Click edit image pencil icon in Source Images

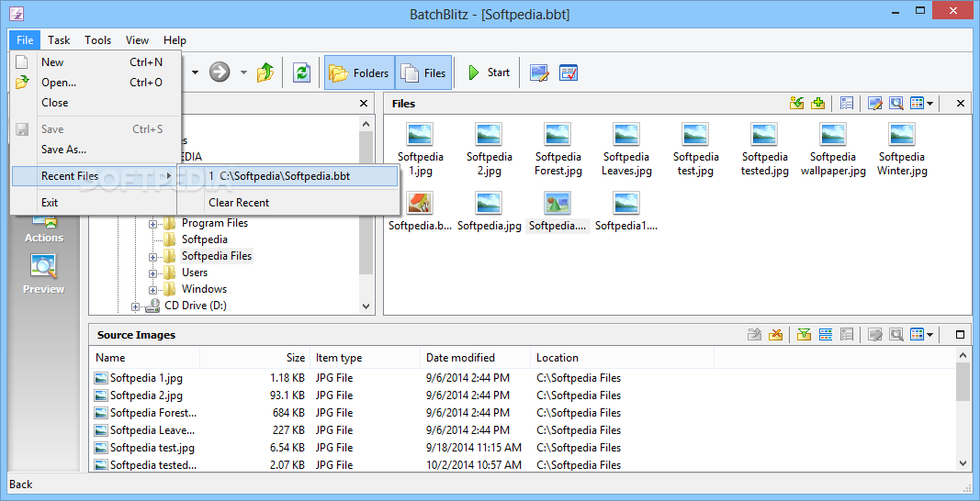(875, 335)
